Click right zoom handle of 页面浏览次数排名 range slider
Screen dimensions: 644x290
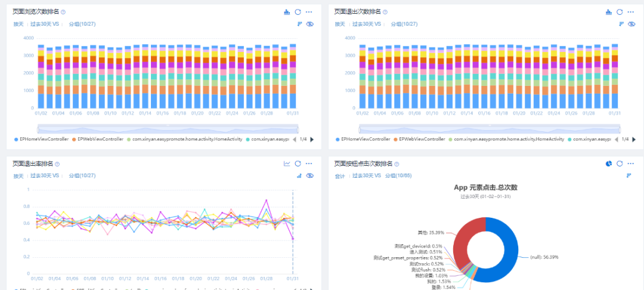pyautogui.click(x=298, y=129)
